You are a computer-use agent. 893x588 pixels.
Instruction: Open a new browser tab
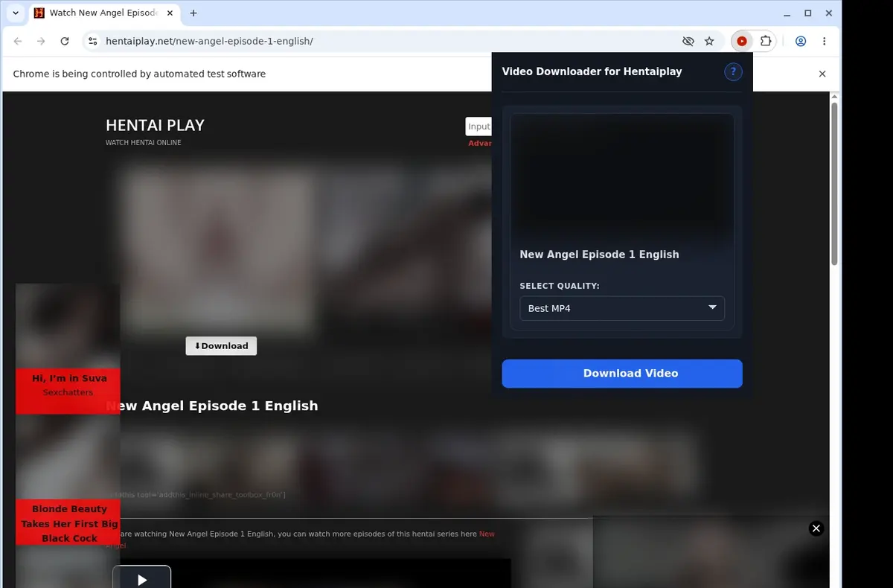pos(193,13)
